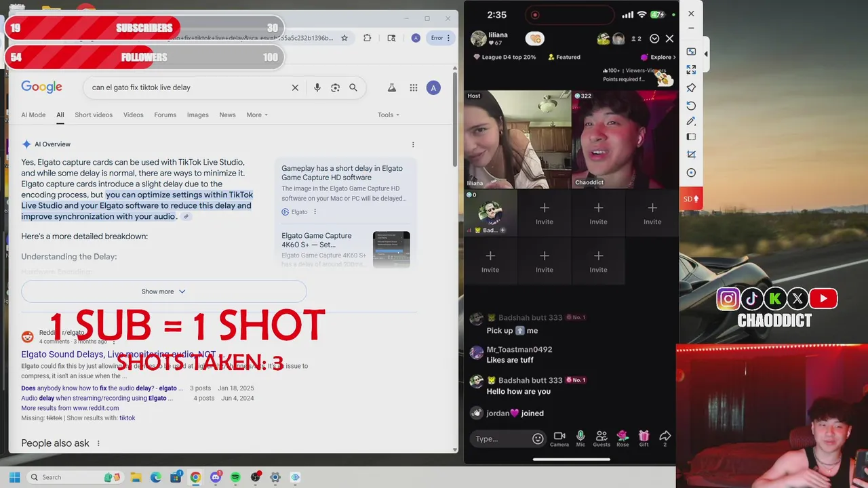Fit mirror window with the resize icon
Viewport: 868px width, 488px height.
pos(691,52)
